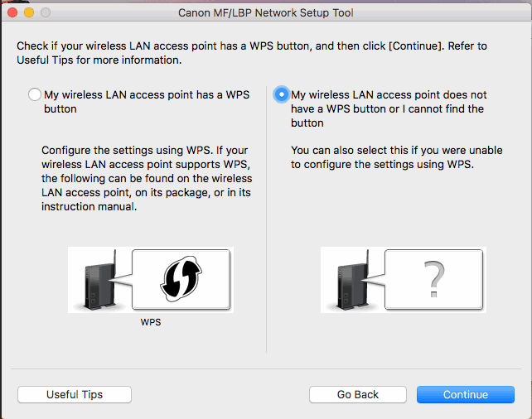
Task: Select "does not have a WPS button" radio option
Action: click(281, 95)
